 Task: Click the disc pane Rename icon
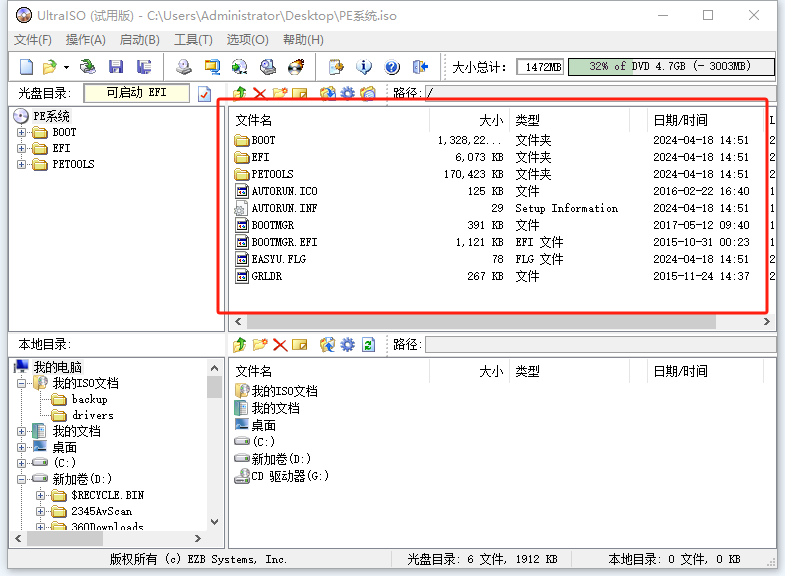coord(300,94)
